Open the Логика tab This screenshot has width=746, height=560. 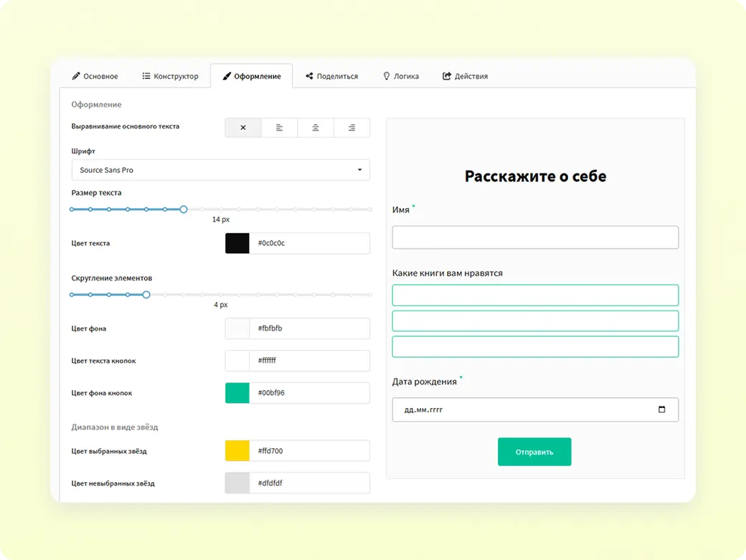(401, 76)
